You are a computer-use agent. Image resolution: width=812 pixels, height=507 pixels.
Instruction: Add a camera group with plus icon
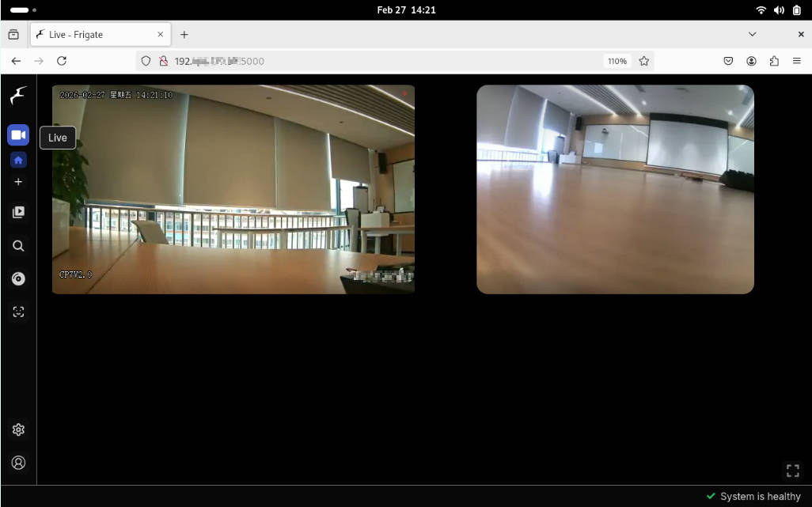pyautogui.click(x=18, y=182)
